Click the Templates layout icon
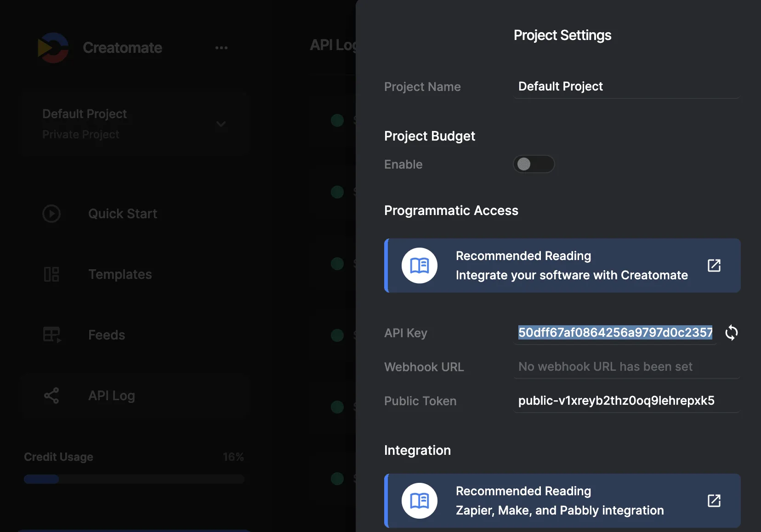This screenshot has height=532, width=761. [51, 274]
